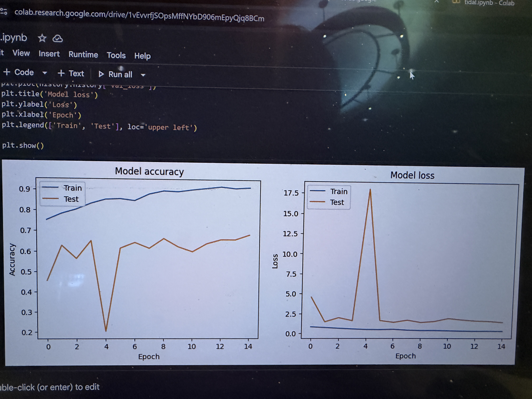Viewport: 532px width, 399px height.
Task: Open the Tools menu
Action: click(116, 55)
